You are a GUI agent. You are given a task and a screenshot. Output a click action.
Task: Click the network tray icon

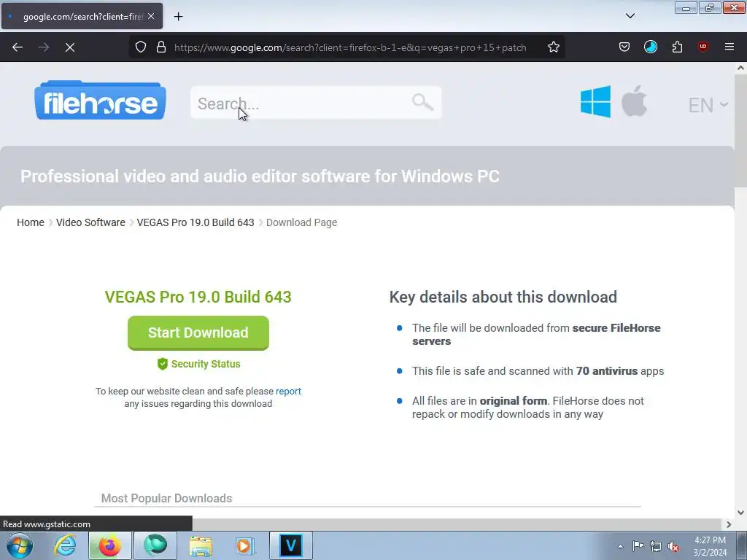click(x=656, y=546)
